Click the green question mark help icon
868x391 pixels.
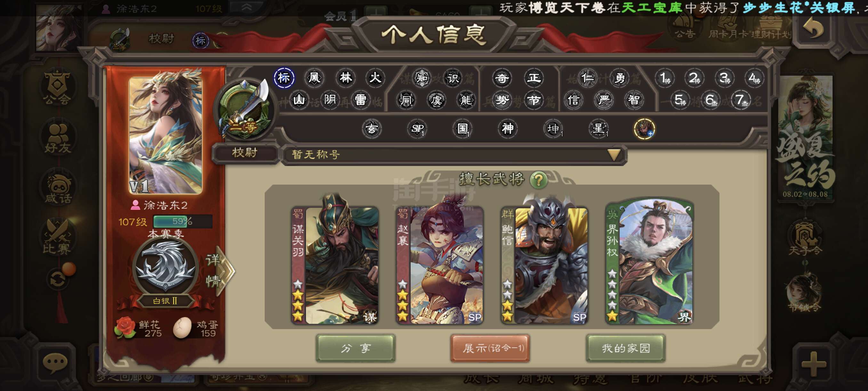point(538,179)
